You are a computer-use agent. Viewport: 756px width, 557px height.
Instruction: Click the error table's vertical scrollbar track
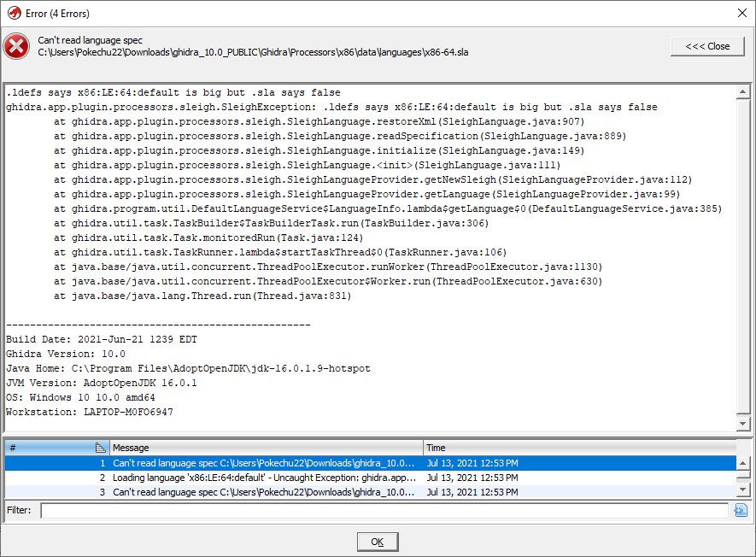click(744, 474)
